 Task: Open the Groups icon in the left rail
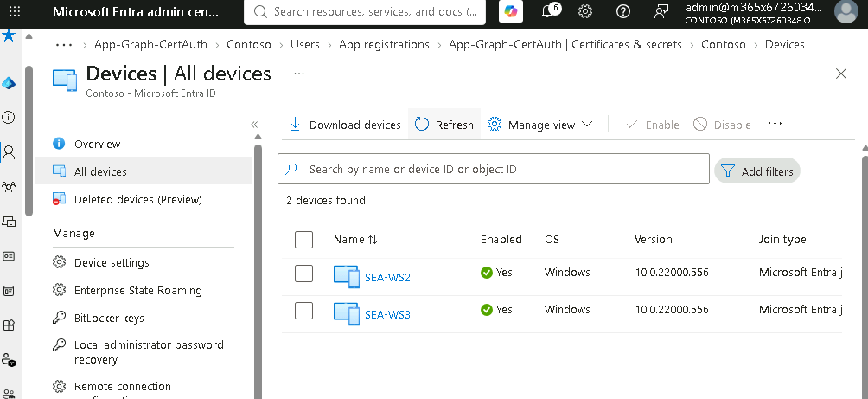coord(9,187)
